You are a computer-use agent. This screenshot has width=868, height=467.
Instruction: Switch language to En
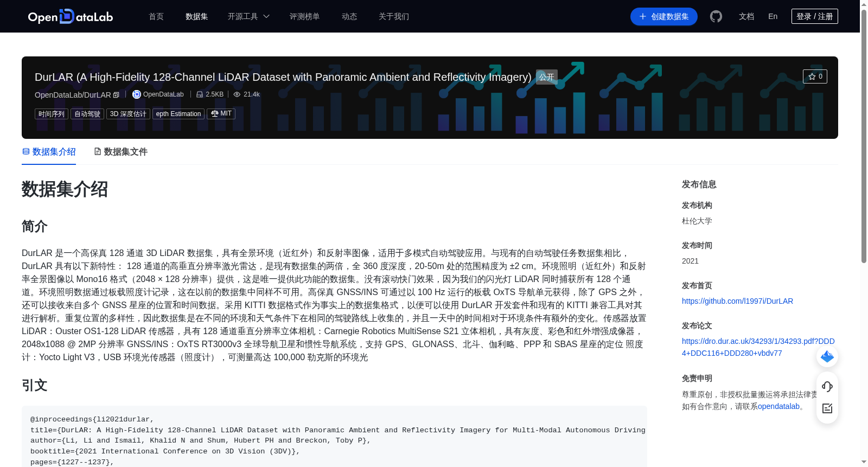[x=773, y=16]
